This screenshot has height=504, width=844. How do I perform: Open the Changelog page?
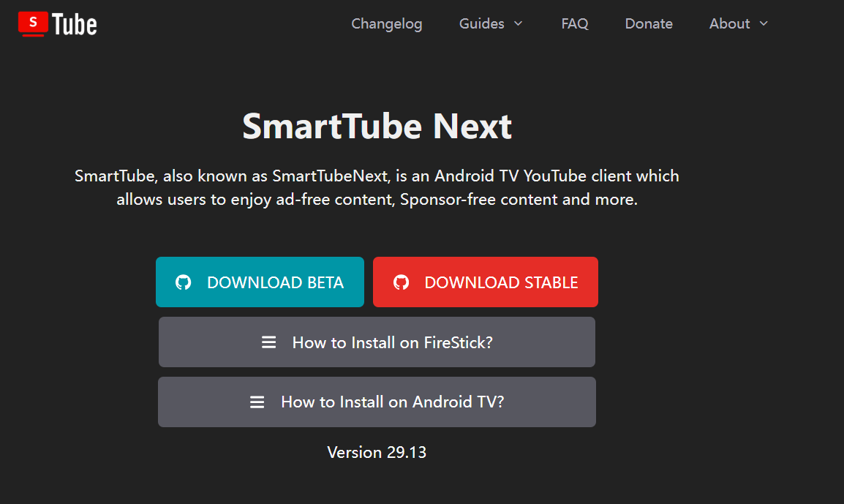pyautogui.click(x=386, y=23)
